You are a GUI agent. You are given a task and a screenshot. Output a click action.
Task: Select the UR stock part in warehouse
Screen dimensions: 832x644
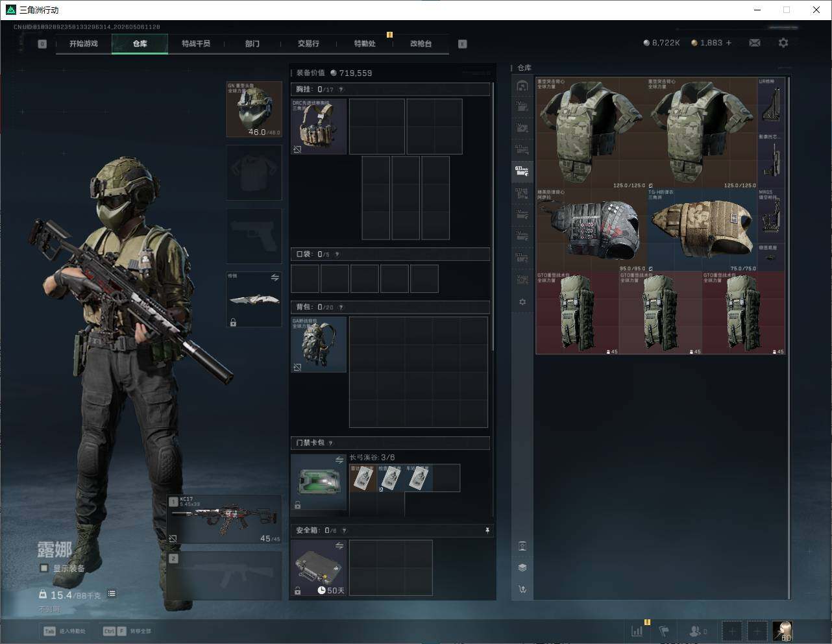pos(771,105)
